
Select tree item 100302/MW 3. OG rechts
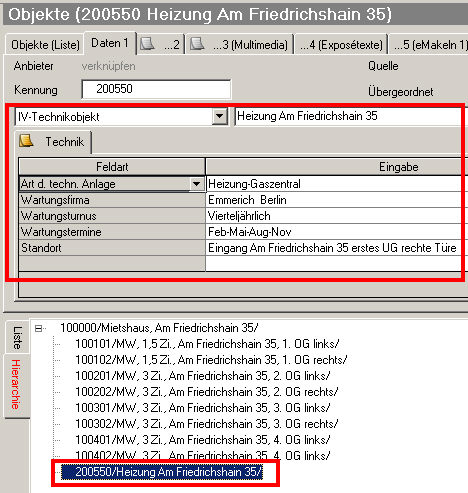(206, 424)
